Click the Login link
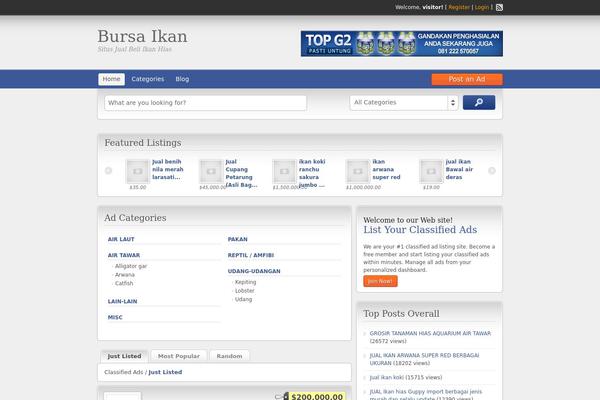The width and height of the screenshot is (600, 400). click(482, 7)
